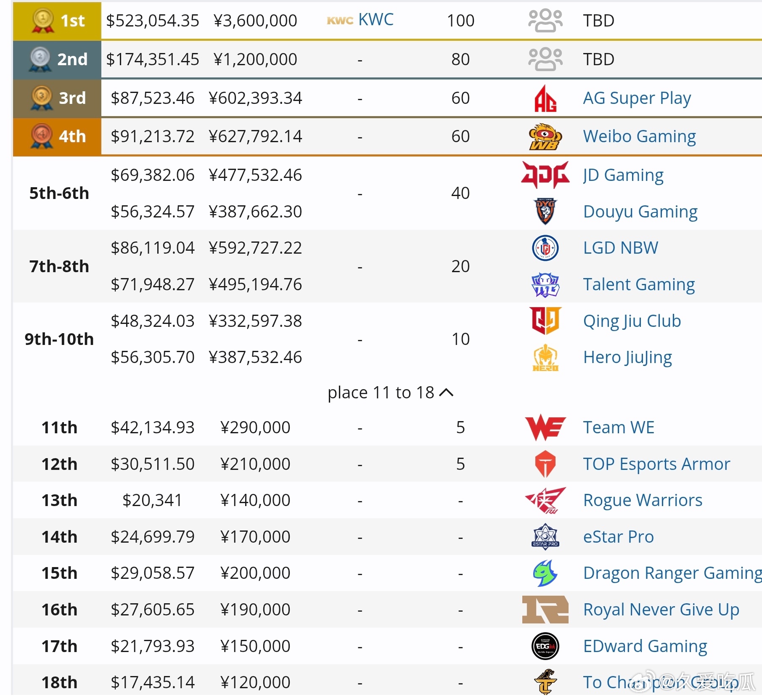The width and height of the screenshot is (762, 700).
Task: Click the 2nd place silver medal icon
Action: pyautogui.click(x=40, y=59)
